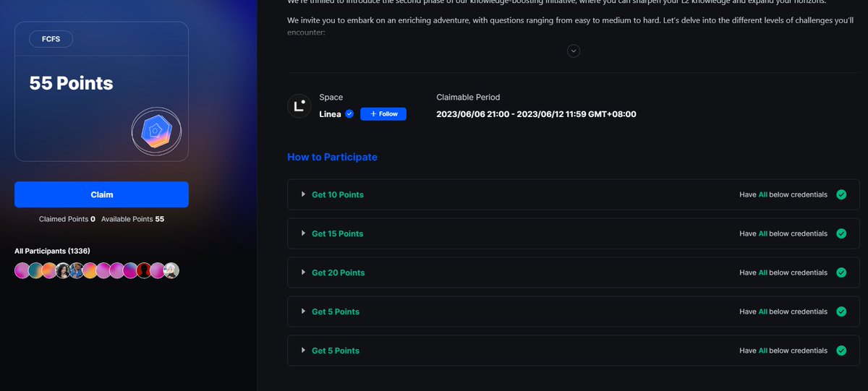Click 'Have All below credentials' in Get 15 Points row
868x391 pixels.
(783, 233)
